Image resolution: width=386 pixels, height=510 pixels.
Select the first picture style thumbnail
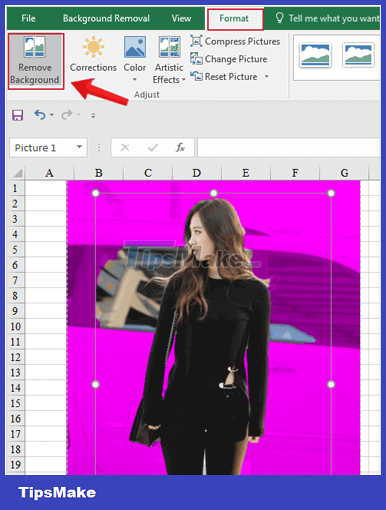click(315, 55)
